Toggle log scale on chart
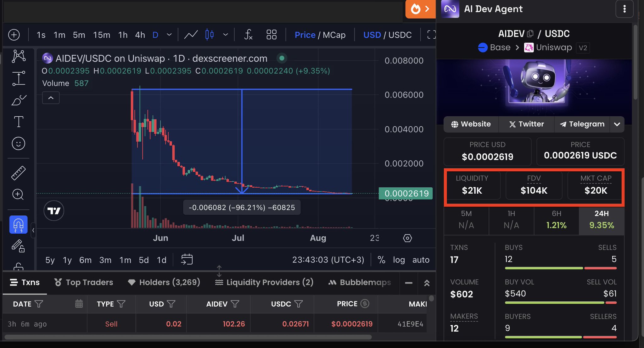Screen dimensions: 644x348 (399, 260)
